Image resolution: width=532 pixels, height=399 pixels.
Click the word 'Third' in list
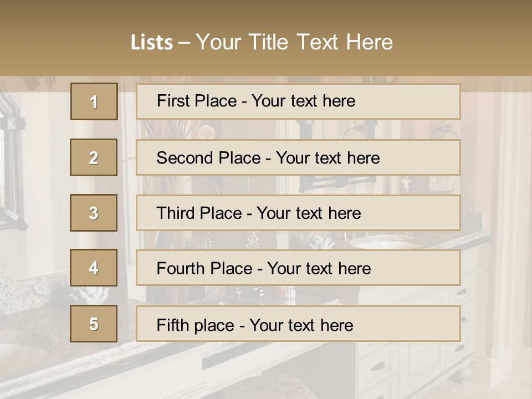coord(176,213)
